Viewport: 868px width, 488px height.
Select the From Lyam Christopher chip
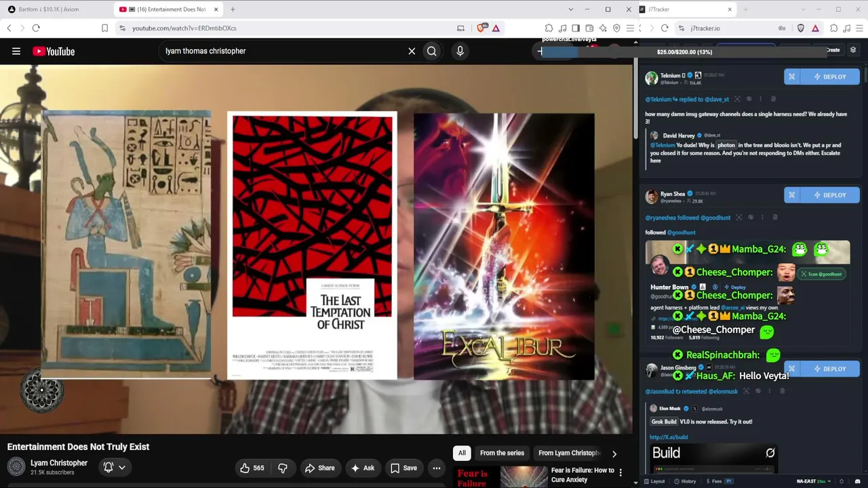click(x=569, y=453)
